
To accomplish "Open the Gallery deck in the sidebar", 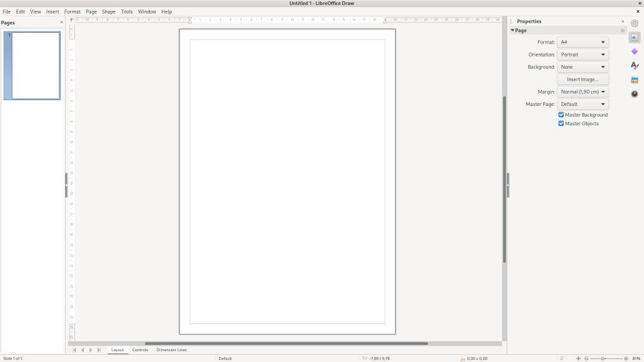I will (634, 80).
